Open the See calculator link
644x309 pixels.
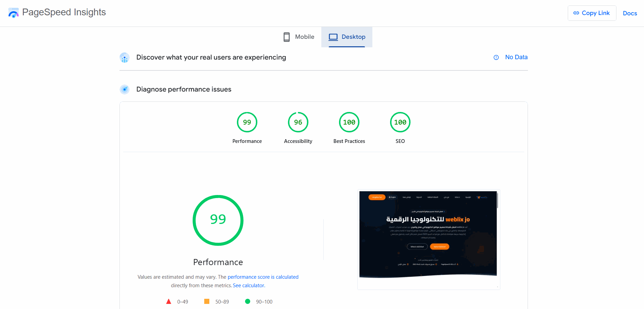(x=248, y=286)
